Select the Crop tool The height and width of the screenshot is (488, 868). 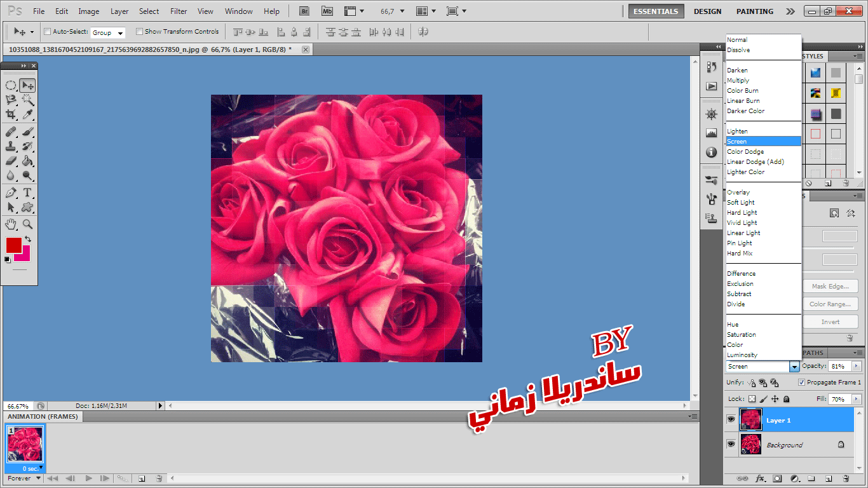click(11, 114)
